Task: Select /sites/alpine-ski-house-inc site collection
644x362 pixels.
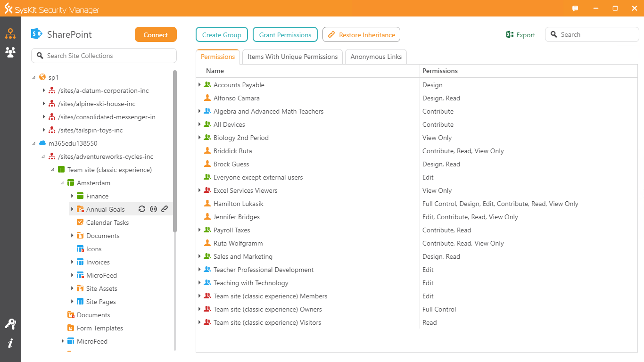Action: [97, 104]
